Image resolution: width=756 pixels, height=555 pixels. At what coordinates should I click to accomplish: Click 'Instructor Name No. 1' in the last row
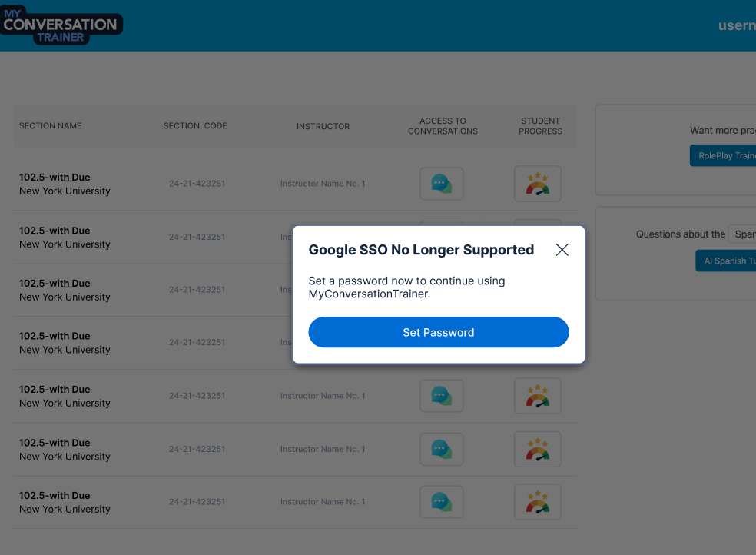click(323, 502)
